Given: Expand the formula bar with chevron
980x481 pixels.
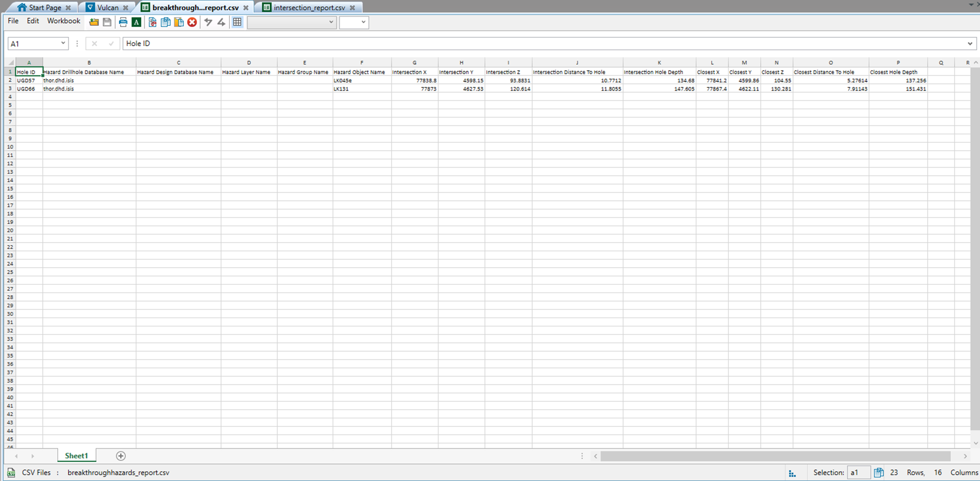Looking at the screenshot, I should pyautogui.click(x=970, y=44).
